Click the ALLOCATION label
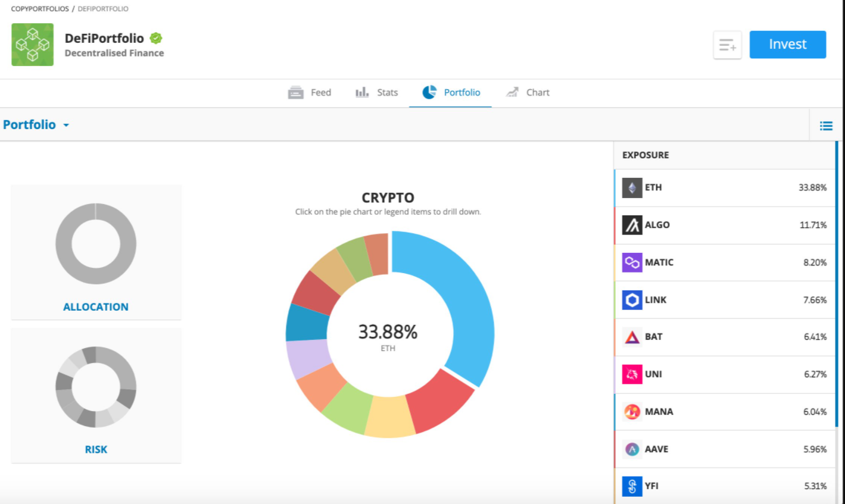This screenshot has width=845, height=504. (96, 307)
